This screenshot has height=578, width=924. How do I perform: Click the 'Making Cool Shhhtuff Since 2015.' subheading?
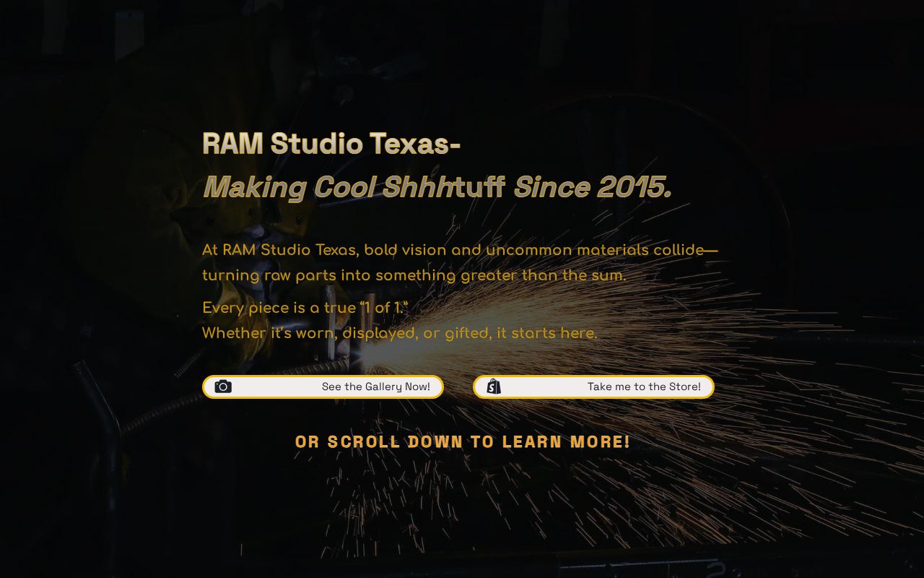click(436, 186)
